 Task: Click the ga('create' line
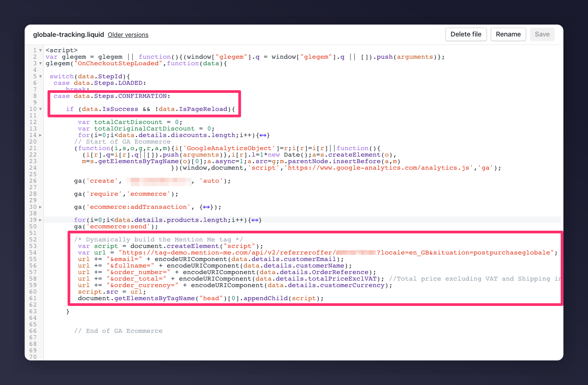[153, 181]
